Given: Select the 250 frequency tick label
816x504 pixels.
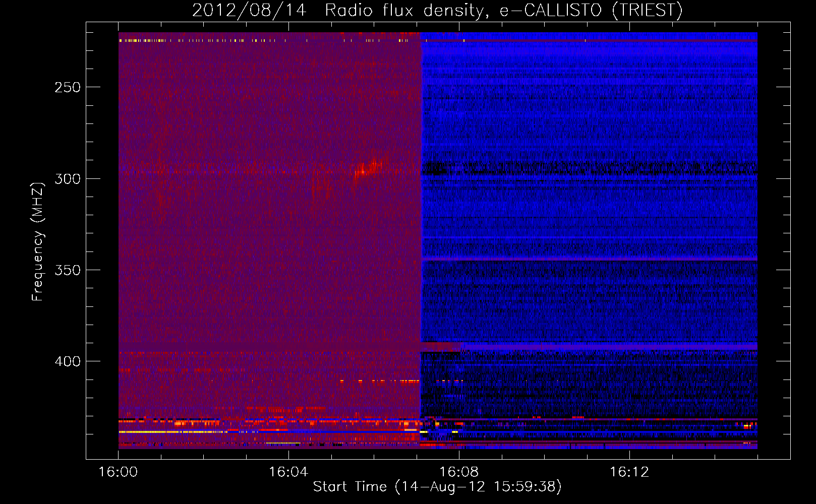Looking at the screenshot, I should [x=68, y=87].
